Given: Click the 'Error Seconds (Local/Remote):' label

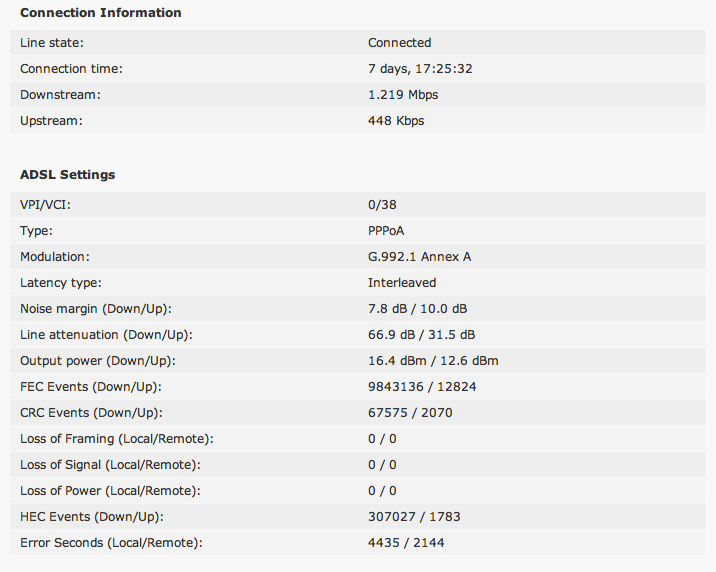Looking at the screenshot, I should (111, 543).
